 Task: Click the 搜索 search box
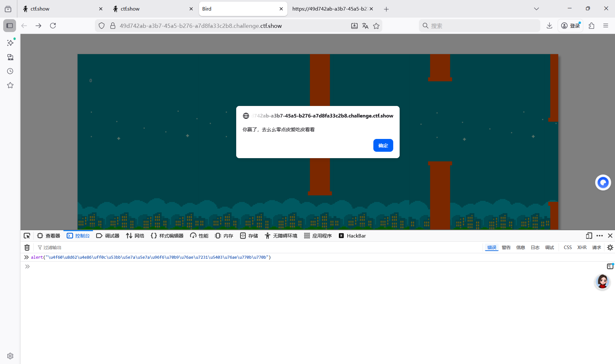coord(479,26)
